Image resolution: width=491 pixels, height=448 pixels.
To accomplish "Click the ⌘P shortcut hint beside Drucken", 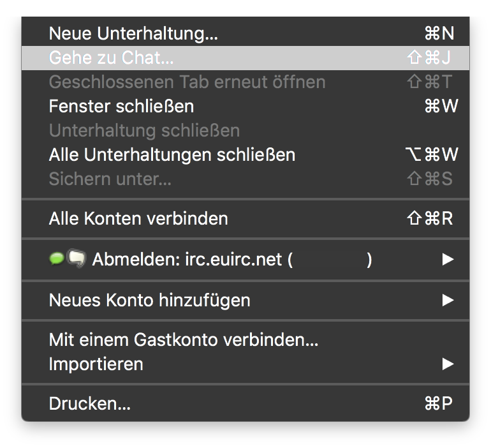I will (438, 404).
